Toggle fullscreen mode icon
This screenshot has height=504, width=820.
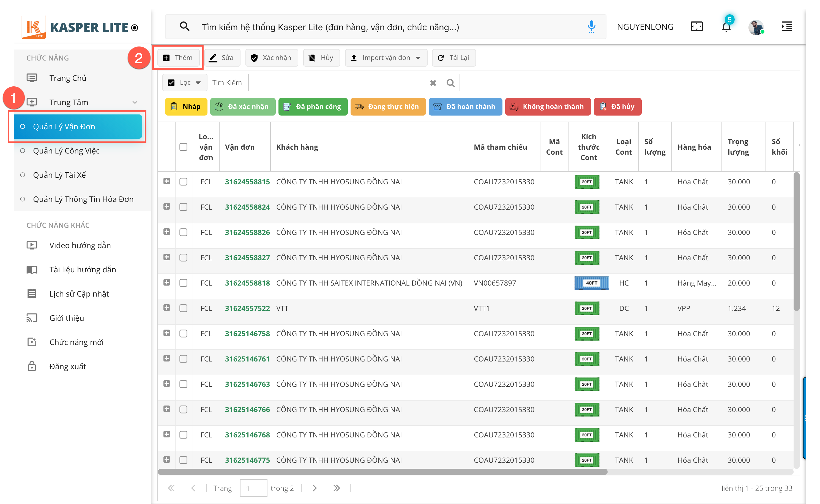pyautogui.click(x=696, y=27)
